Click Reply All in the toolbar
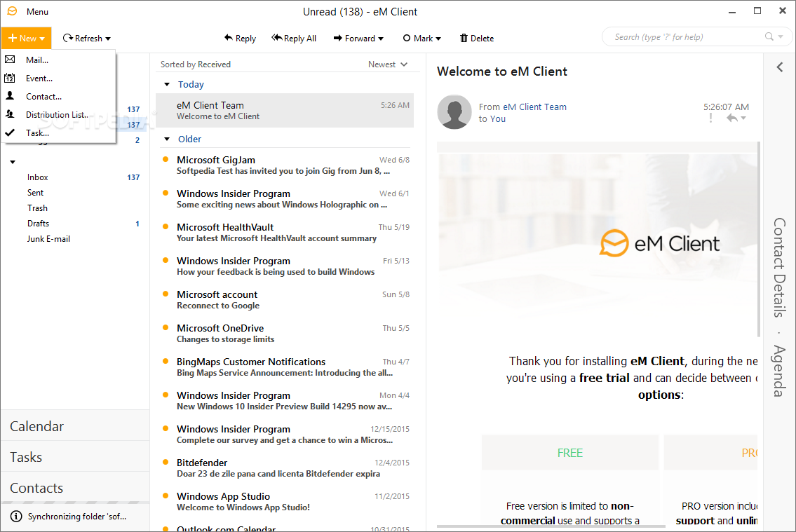The width and height of the screenshot is (796, 532). coord(294,38)
